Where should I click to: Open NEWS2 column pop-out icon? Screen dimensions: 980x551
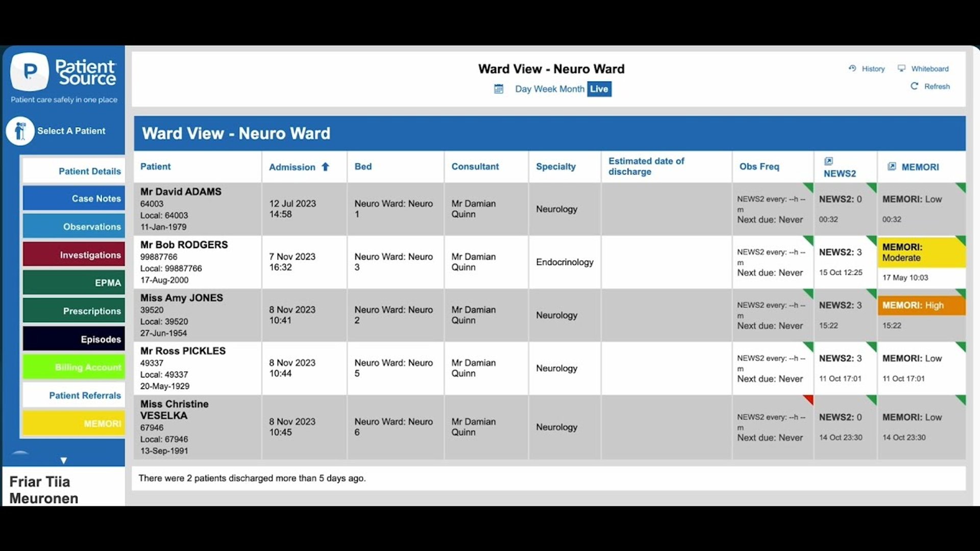coord(828,161)
